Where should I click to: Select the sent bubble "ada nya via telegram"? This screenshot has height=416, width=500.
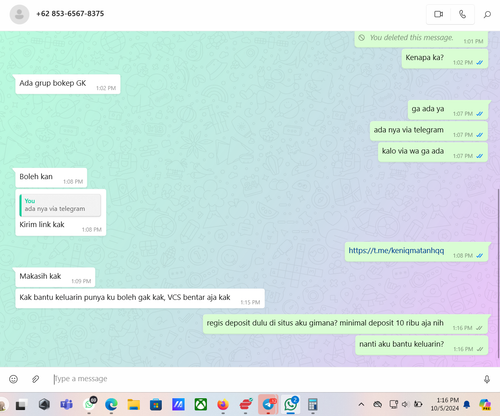click(x=429, y=131)
